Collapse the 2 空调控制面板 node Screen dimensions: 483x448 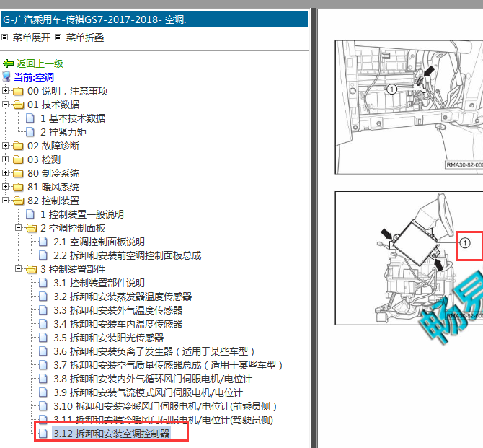[19, 227]
